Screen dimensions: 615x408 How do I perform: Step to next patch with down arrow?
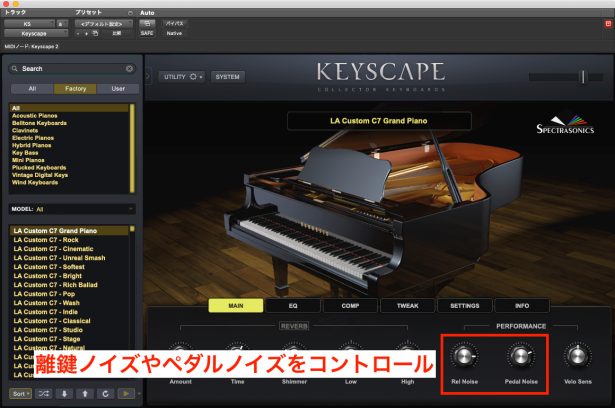tap(64, 393)
